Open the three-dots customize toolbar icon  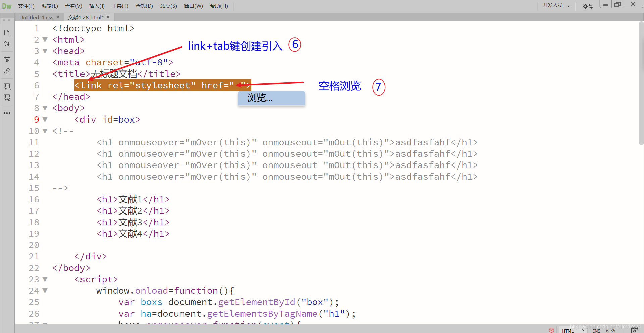click(7, 113)
